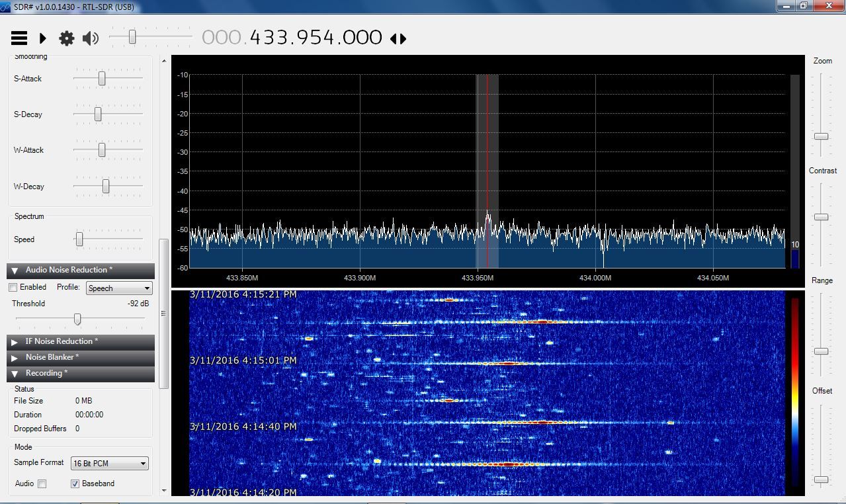
Task: Click the frequency step arrows icon
Action: pos(398,38)
